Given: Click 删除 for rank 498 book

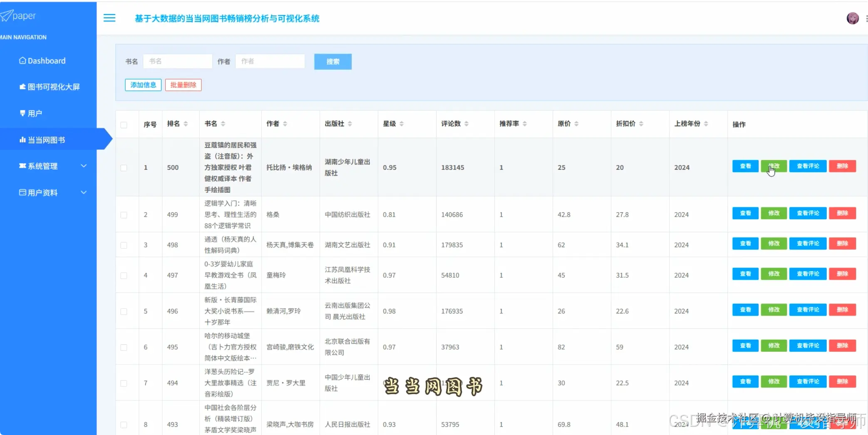Looking at the screenshot, I should pyautogui.click(x=843, y=244).
